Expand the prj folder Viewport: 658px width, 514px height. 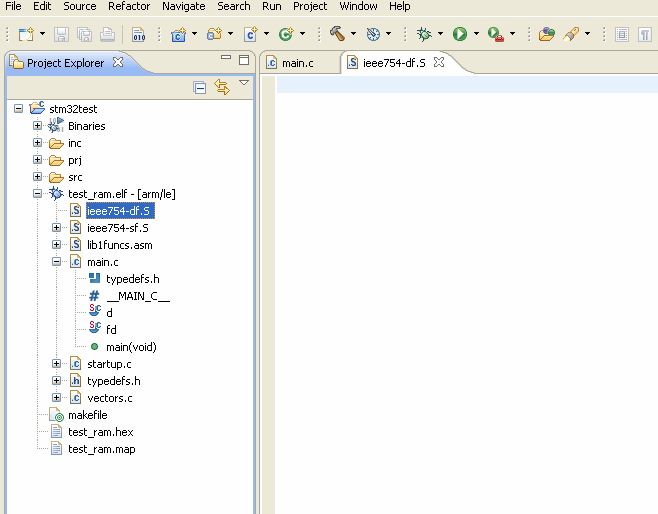point(37,159)
